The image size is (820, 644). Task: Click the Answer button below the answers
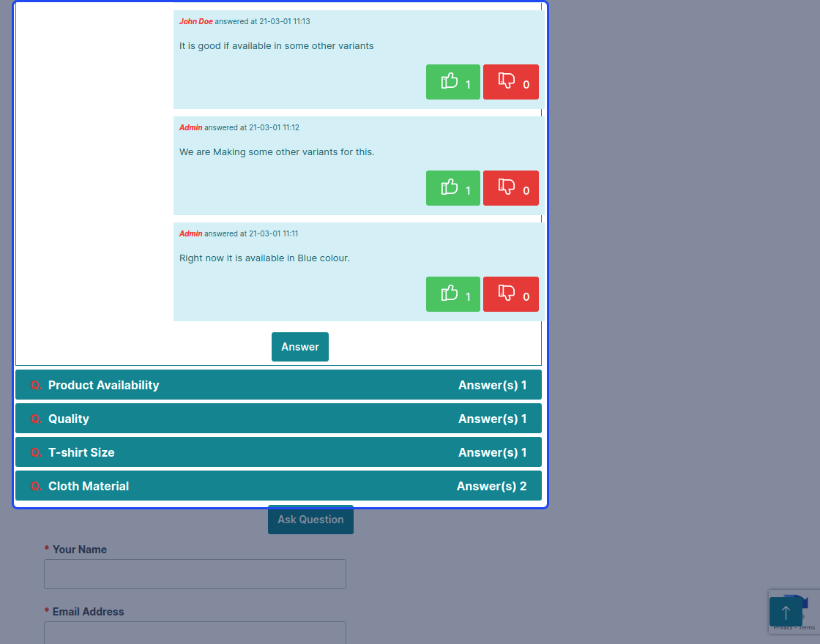[x=300, y=347]
